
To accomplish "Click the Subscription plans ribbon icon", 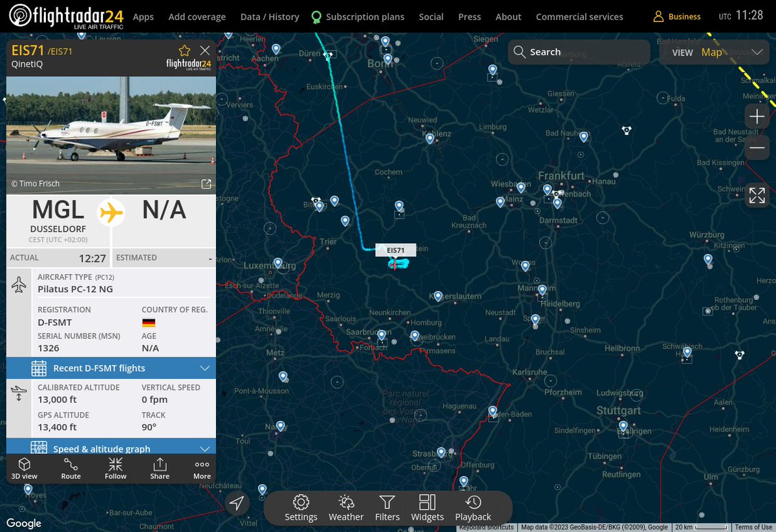I will click(x=316, y=17).
